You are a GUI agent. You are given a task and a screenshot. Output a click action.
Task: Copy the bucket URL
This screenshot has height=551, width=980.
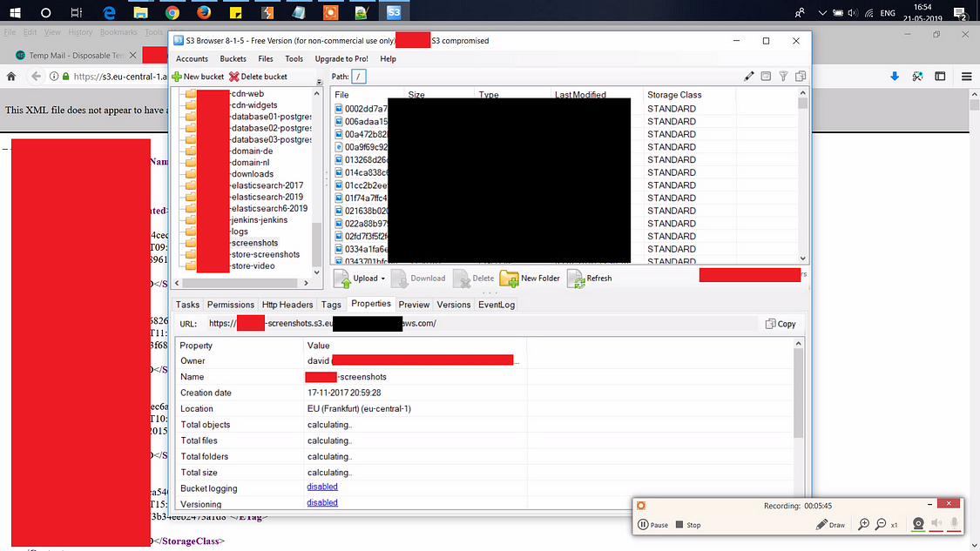click(781, 324)
